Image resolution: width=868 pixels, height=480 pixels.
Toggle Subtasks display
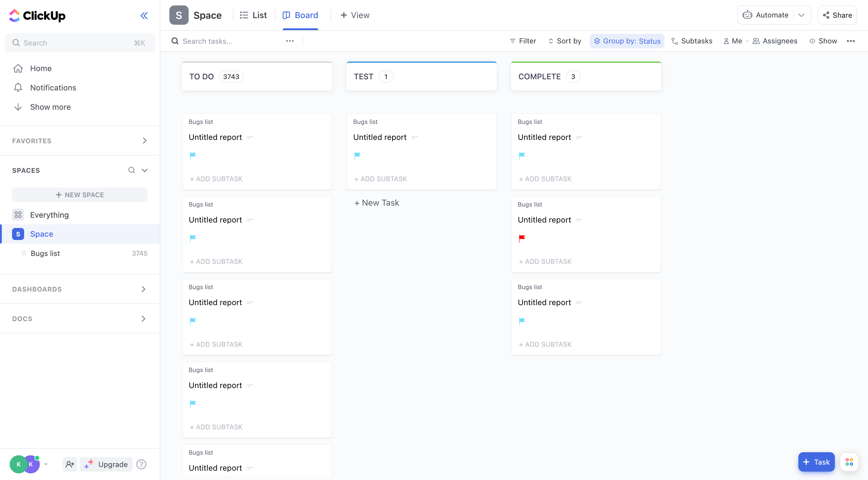[x=692, y=41]
